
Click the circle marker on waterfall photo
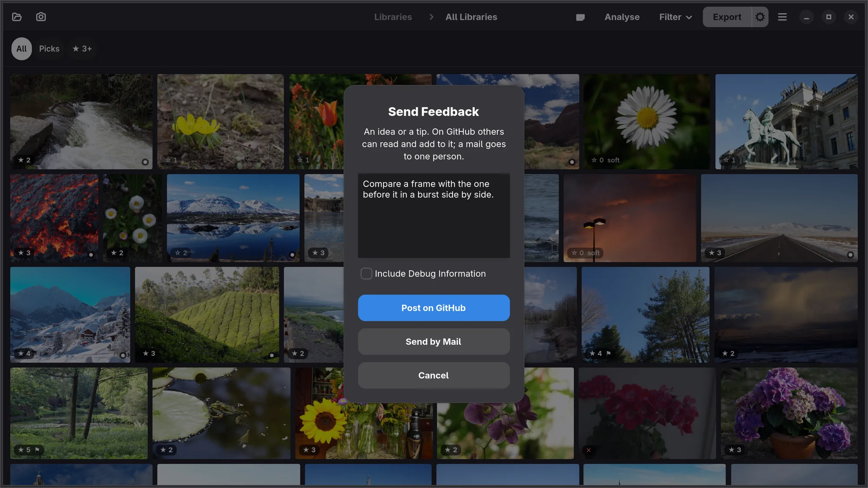click(145, 162)
